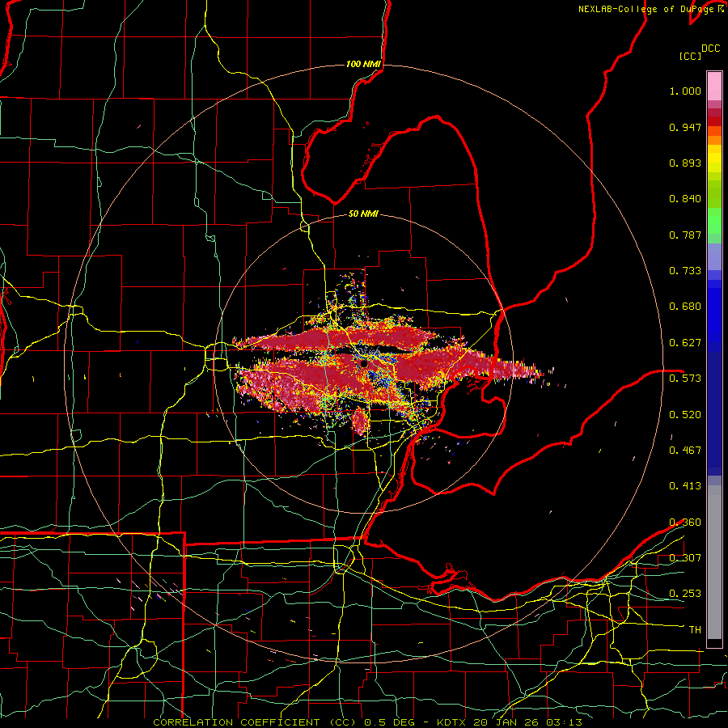This screenshot has width=728, height=728.
Task: Click the 0.307 legend value
Action: [x=685, y=558]
